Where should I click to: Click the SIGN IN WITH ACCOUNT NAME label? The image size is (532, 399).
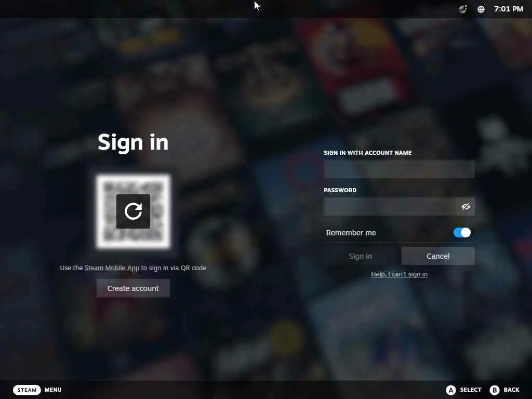367,153
